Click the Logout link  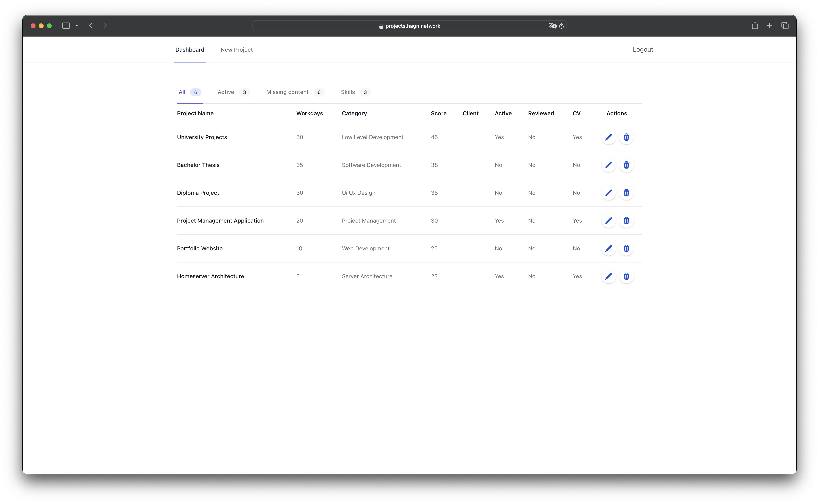643,49
